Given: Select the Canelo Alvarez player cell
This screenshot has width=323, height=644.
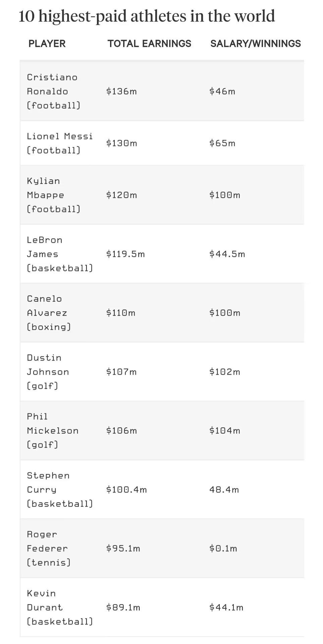Looking at the screenshot, I should [x=48, y=313].
